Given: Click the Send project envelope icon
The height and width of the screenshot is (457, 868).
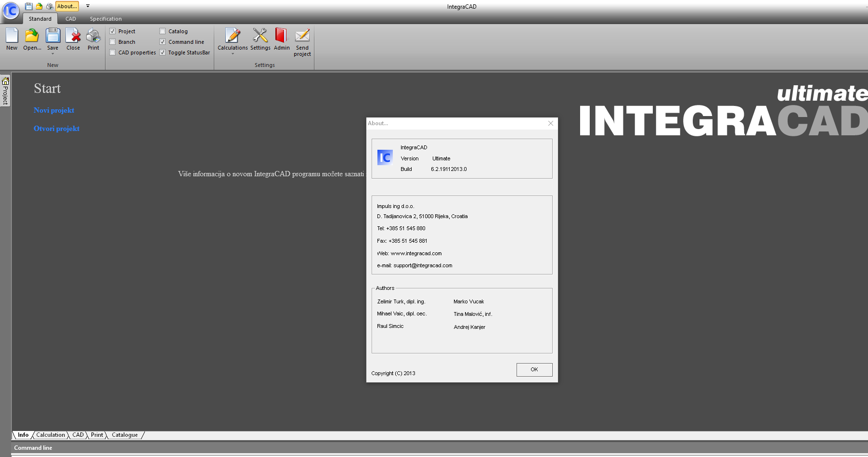Looking at the screenshot, I should click(302, 36).
